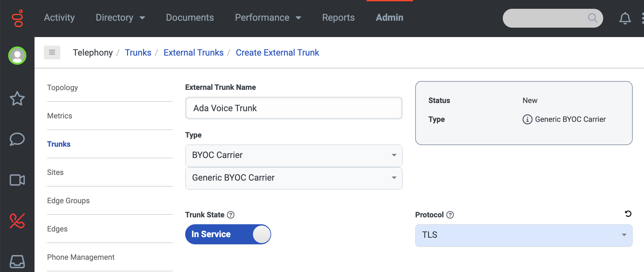Open the video camera icon

tap(17, 180)
